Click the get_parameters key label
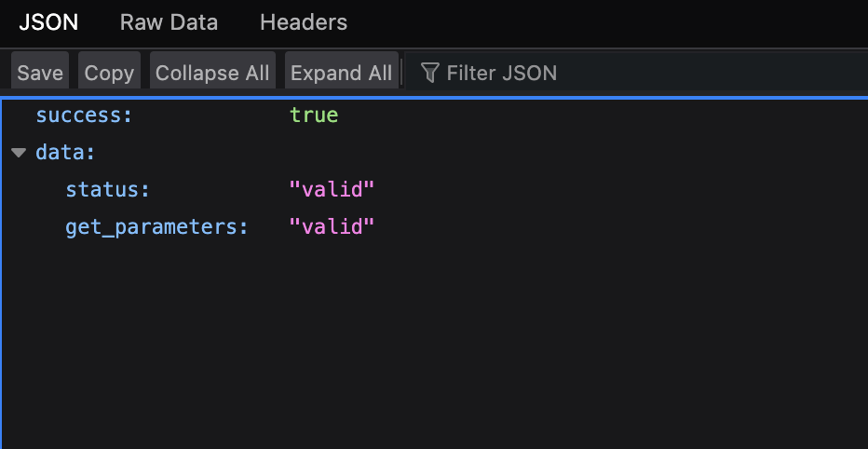868x449 pixels. (x=156, y=227)
